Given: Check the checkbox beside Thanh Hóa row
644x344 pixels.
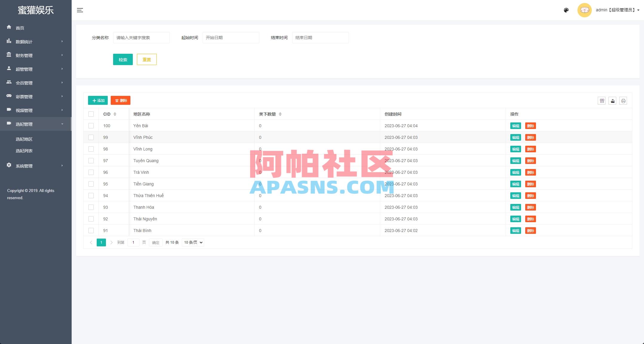Looking at the screenshot, I should tap(91, 207).
